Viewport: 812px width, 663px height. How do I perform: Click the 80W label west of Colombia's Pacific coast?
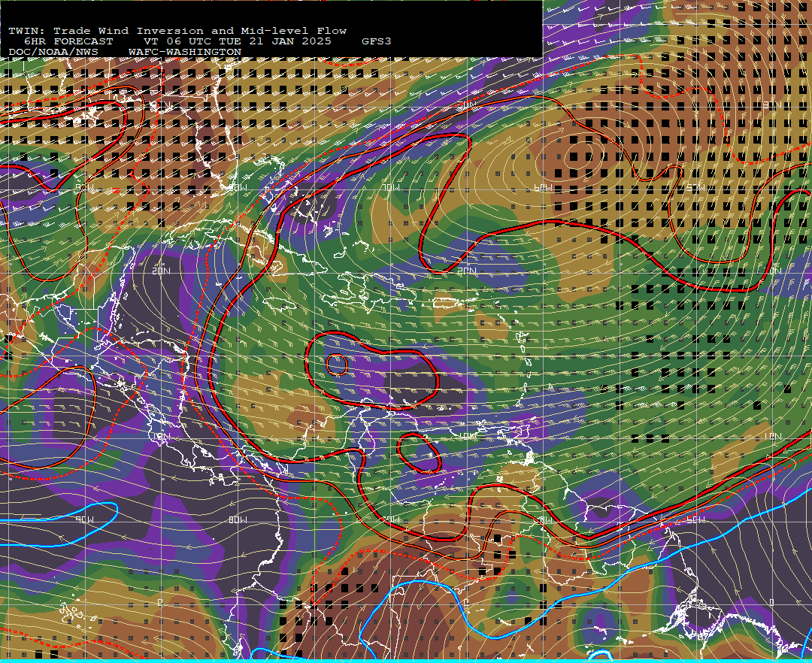point(238,519)
